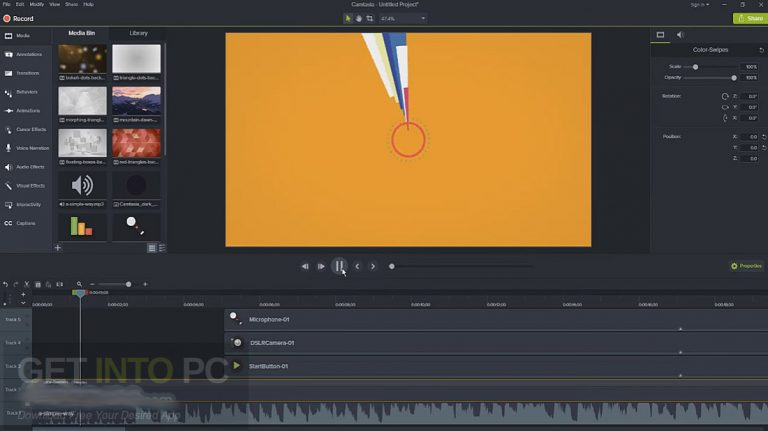
Task: Open the Modify menu
Action: pyautogui.click(x=37, y=4)
